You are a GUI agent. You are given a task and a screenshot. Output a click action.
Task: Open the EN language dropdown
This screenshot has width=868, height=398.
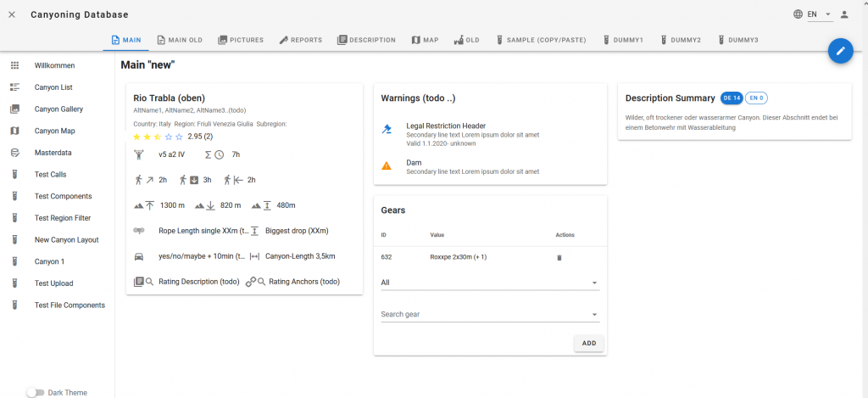coord(817,14)
